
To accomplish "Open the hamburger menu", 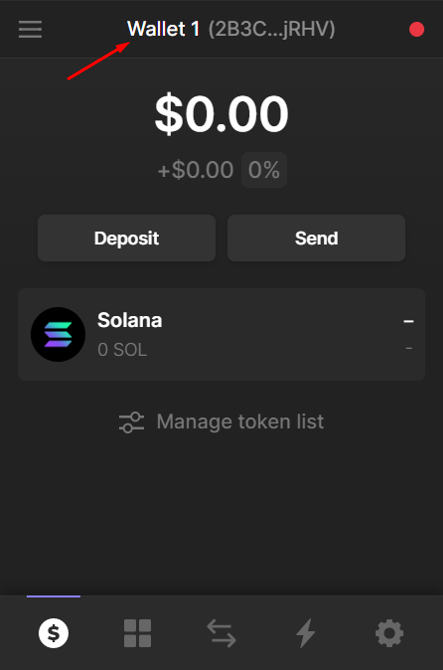I will (30, 29).
